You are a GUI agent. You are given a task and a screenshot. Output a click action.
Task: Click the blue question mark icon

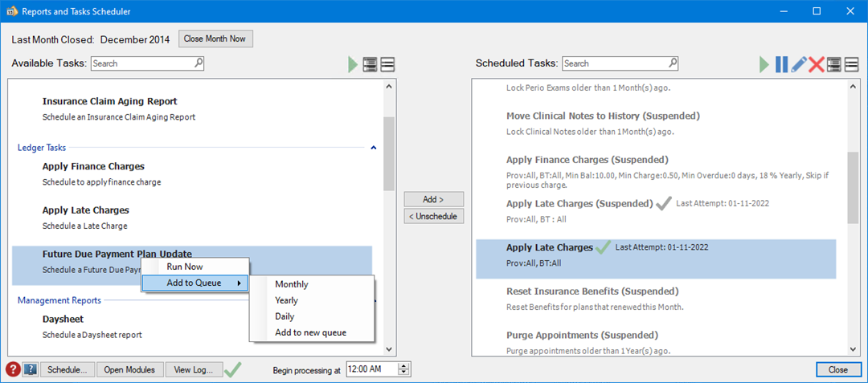30,369
